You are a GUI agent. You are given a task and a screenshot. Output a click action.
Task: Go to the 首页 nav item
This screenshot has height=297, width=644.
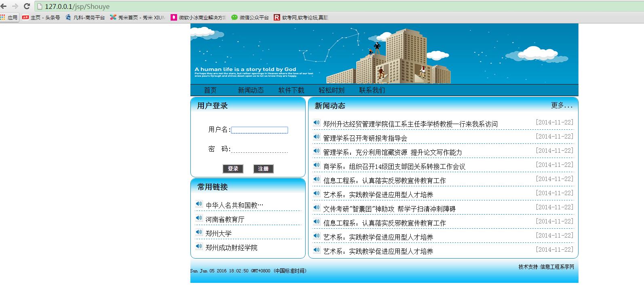point(210,90)
